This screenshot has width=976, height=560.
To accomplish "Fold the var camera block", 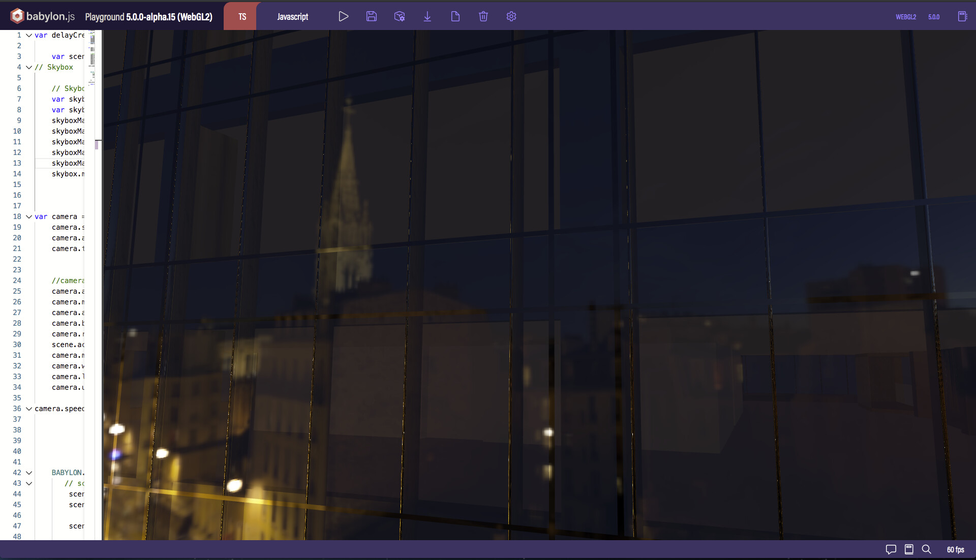I will coord(29,216).
